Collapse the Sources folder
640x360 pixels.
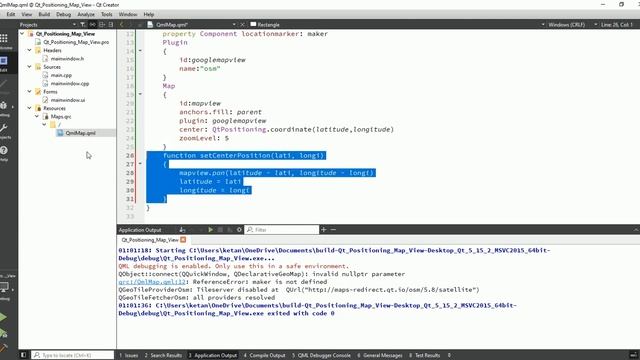coord(29,67)
